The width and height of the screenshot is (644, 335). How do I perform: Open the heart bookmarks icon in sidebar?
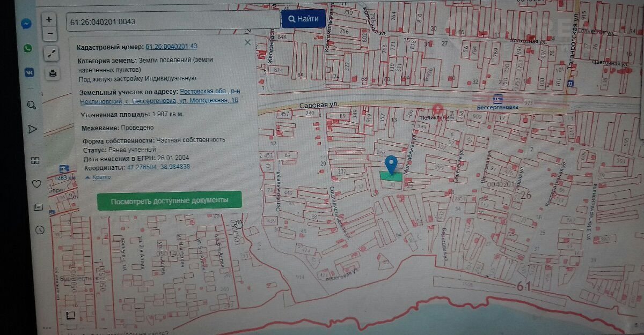pos(36,184)
